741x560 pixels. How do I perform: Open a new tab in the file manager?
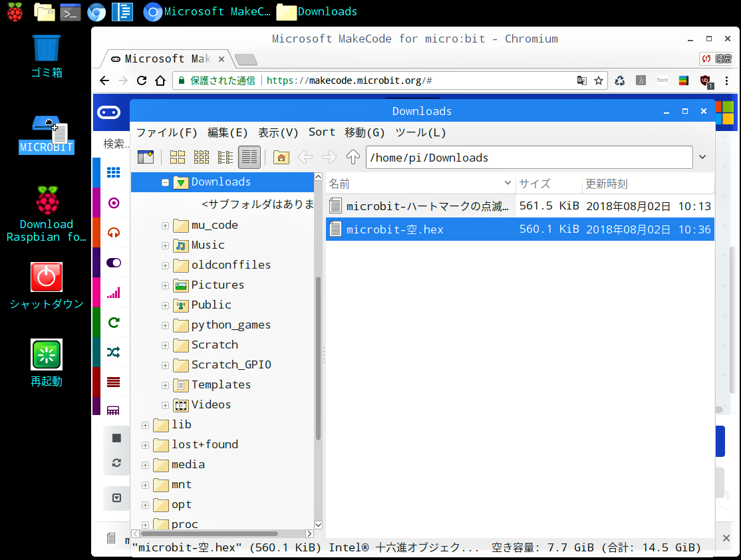pyautogui.click(x=146, y=157)
